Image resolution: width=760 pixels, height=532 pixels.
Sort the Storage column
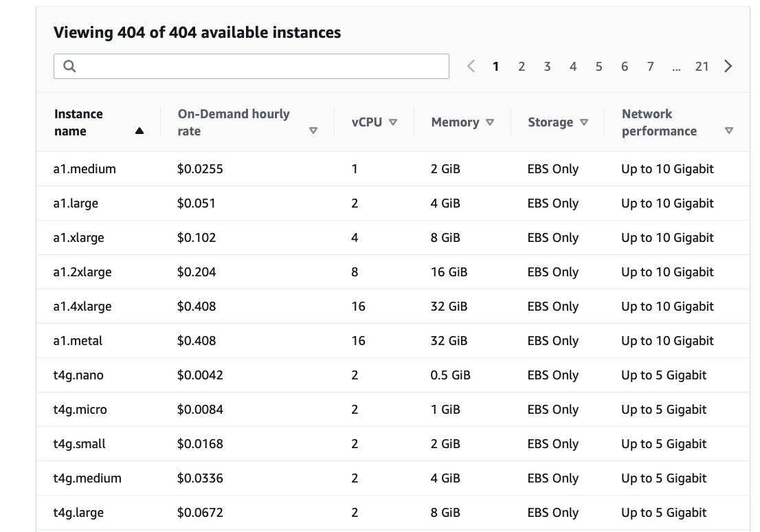point(584,122)
